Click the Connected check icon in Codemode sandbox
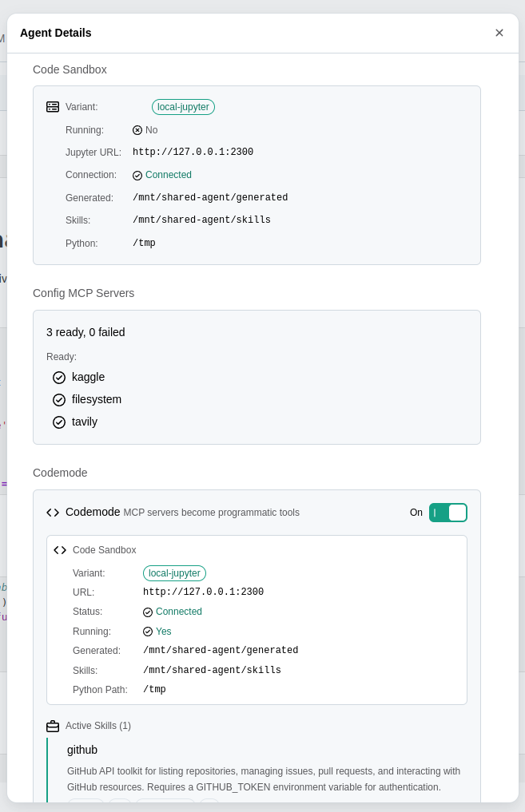The image size is (525, 812). click(148, 612)
